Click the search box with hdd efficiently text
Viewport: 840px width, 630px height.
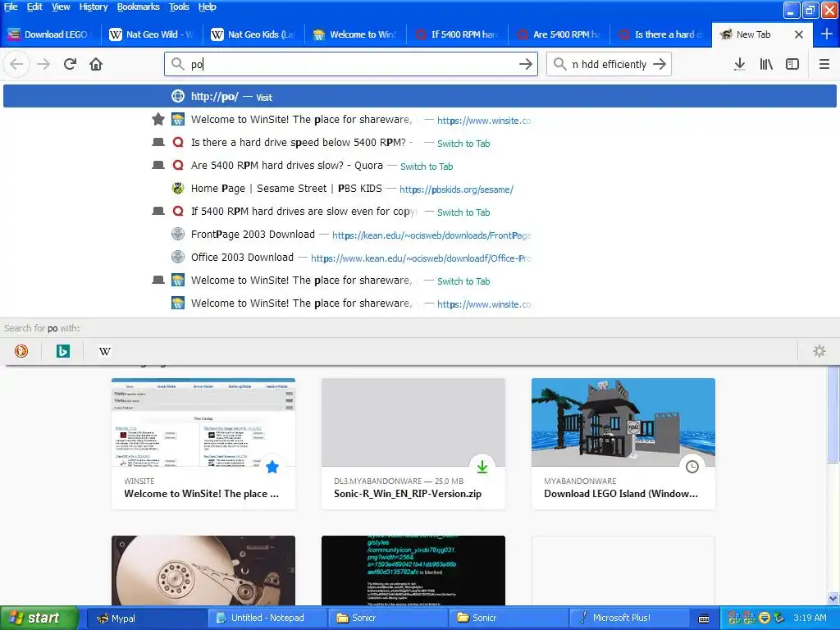coord(609,64)
